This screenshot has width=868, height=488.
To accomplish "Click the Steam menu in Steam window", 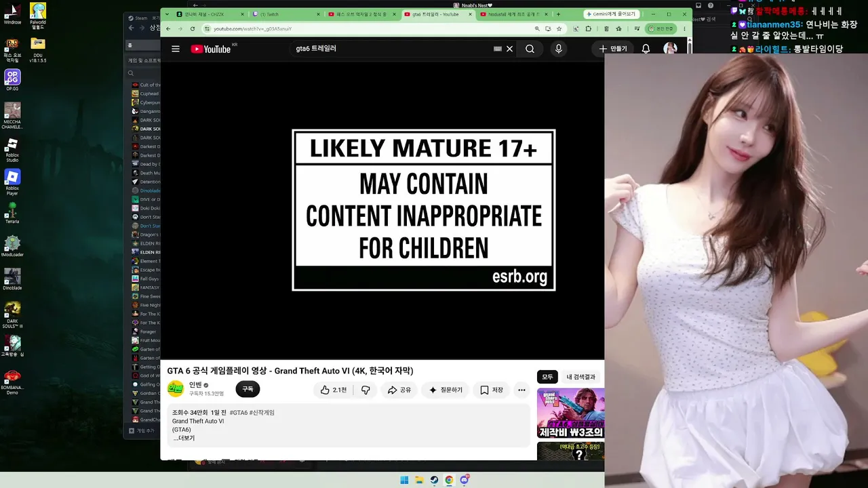I will [x=141, y=18].
